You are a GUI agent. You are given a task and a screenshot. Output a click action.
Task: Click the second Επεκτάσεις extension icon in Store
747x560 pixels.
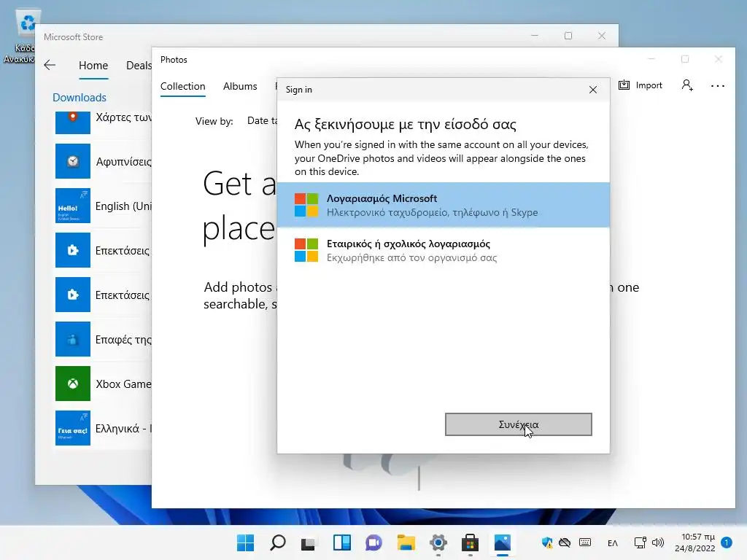(x=72, y=295)
